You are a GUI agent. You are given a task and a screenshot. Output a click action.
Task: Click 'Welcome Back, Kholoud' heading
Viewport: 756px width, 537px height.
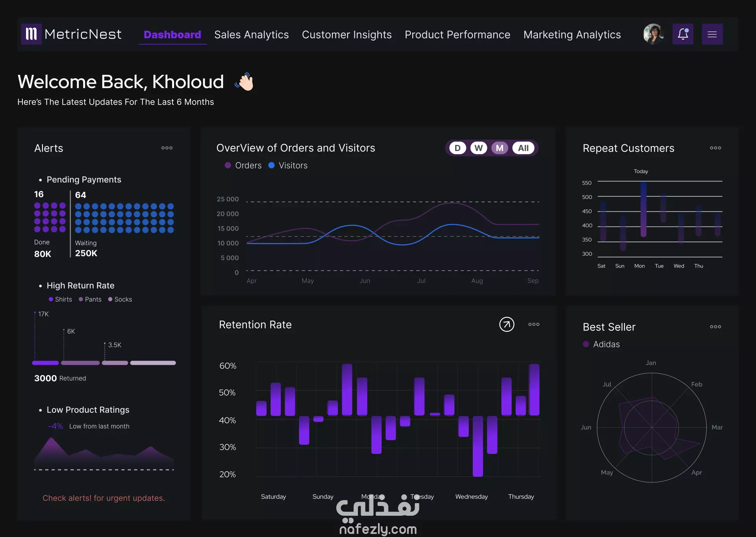[x=120, y=82]
